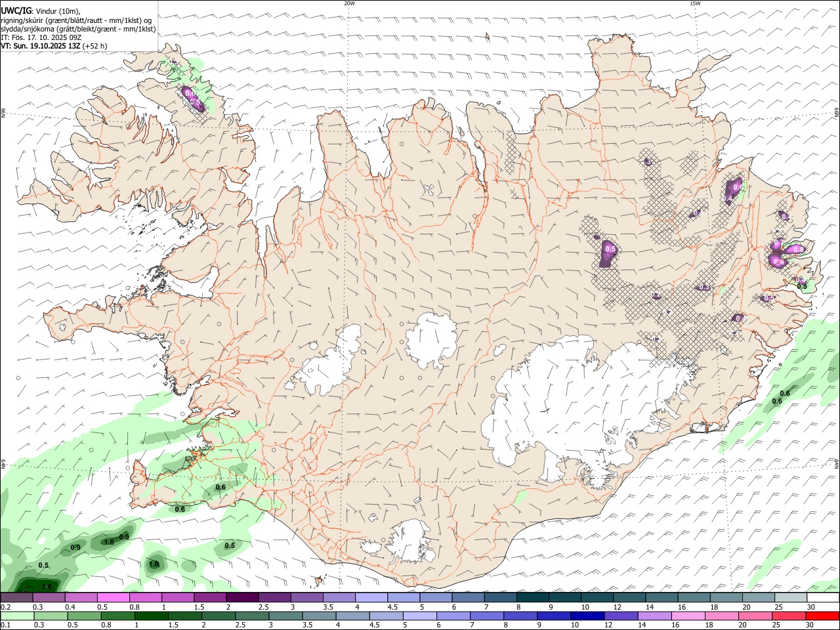840x630 pixels.
Task: Pick the dark teal 8–9 swatch in the upper row
Action: [533, 598]
